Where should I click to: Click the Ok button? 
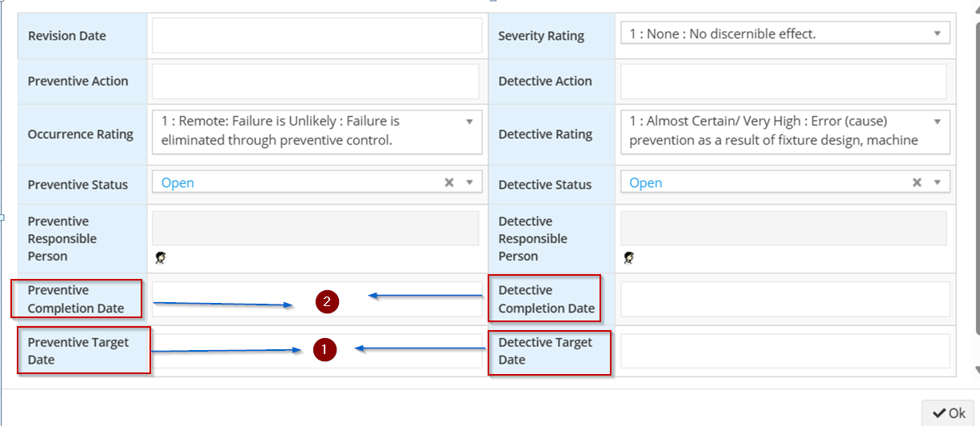(x=949, y=412)
